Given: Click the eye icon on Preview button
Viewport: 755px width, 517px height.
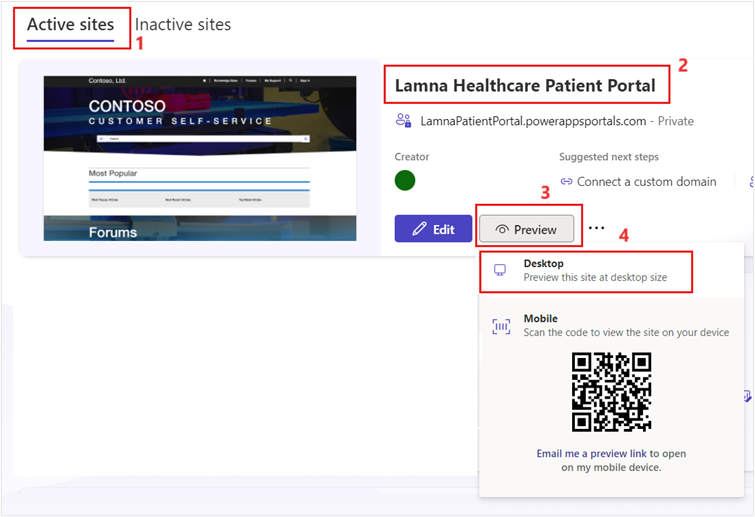Looking at the screenshot, I should tap(502, 230).
